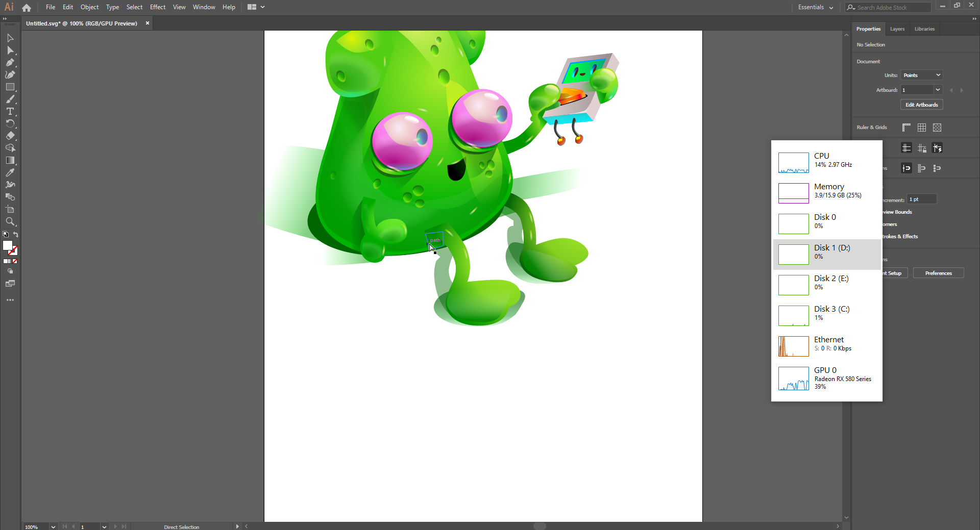
Task: Open Drawing Mode icon in toolbar
Action: coord(10,271)
